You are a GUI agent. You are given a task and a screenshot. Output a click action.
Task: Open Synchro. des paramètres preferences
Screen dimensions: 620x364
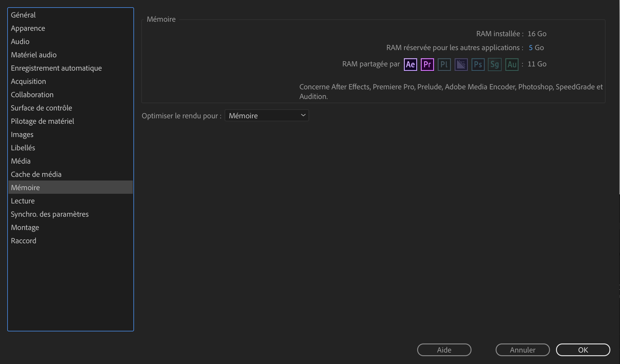point(70,214)
